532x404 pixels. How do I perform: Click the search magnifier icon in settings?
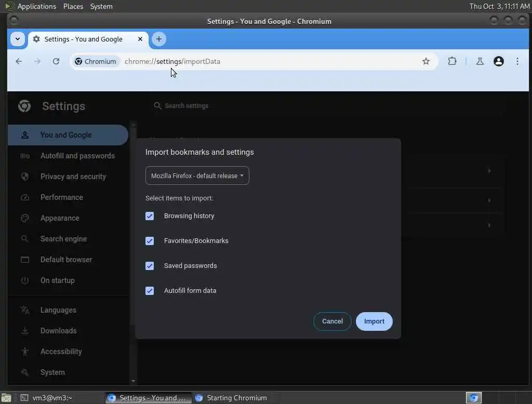[x=157, y=106]
